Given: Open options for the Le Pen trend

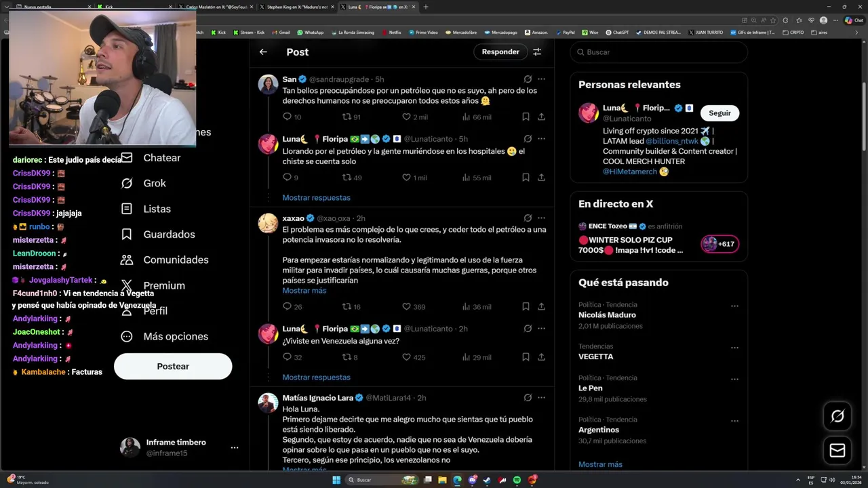Looking at the screenshot, I should click(734, 379).
